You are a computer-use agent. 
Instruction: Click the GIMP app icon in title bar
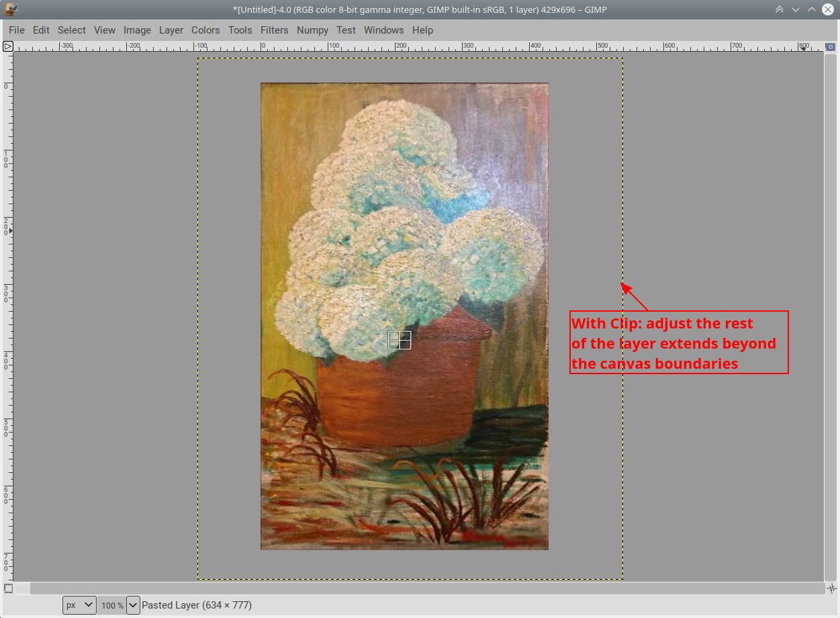click(10, 9)
